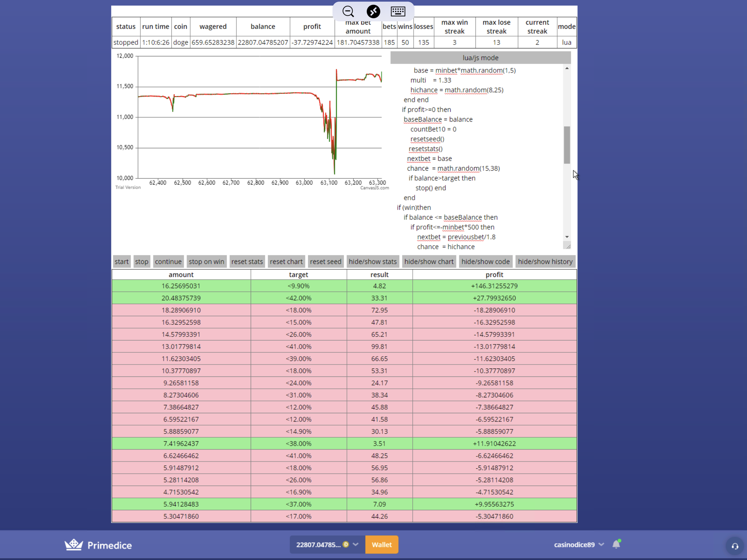747x560 pixels.
Task: Toggle hide/show chart
Action: click(429, 261)
